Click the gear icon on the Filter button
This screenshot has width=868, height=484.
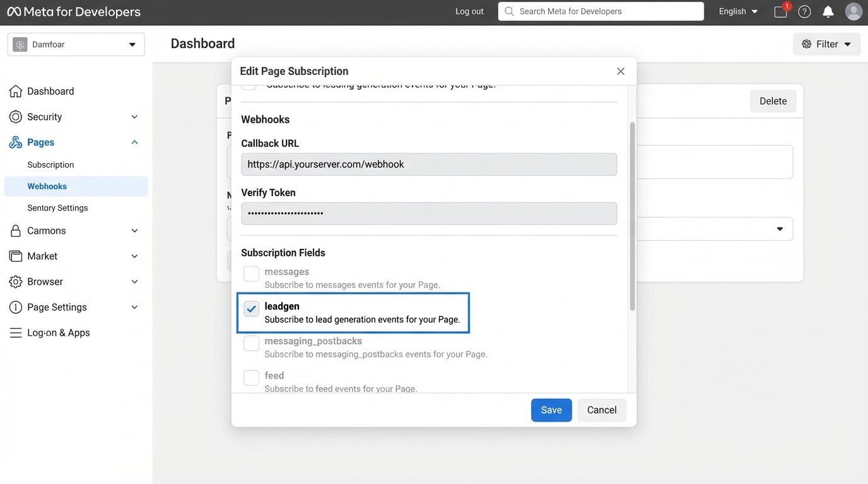807,43
